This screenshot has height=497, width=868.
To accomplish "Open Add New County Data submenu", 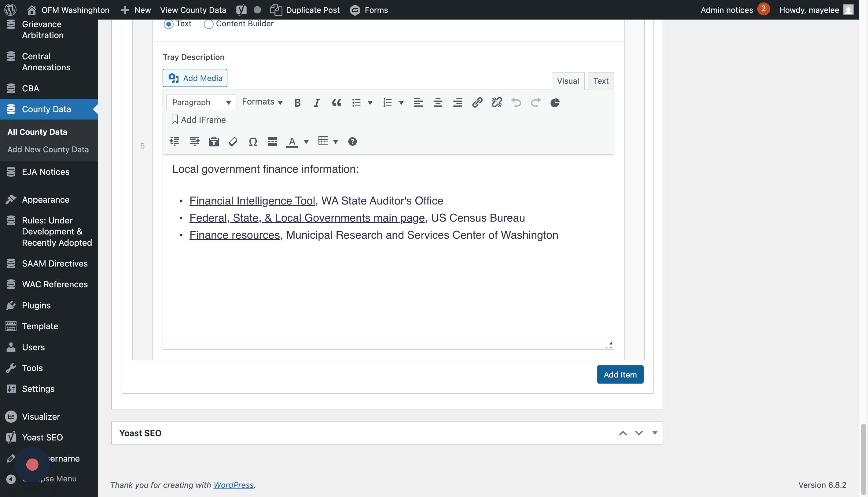I will [x=48, y=149].
